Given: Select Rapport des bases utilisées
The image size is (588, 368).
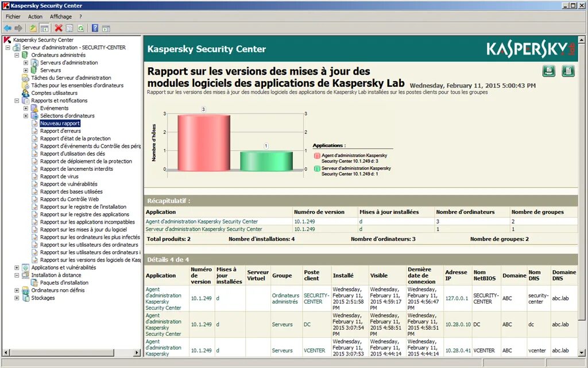Looking at the screenshot, I should click(71, 191).
